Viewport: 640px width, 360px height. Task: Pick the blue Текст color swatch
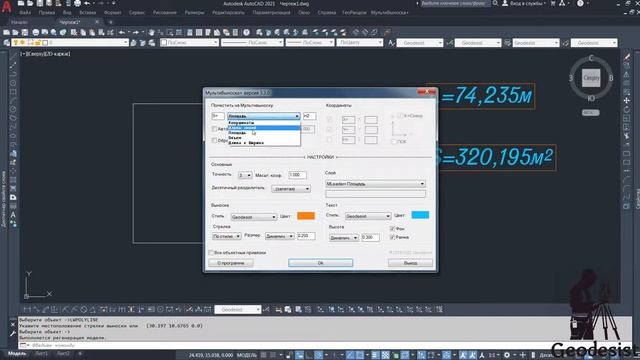coord(420,215)
